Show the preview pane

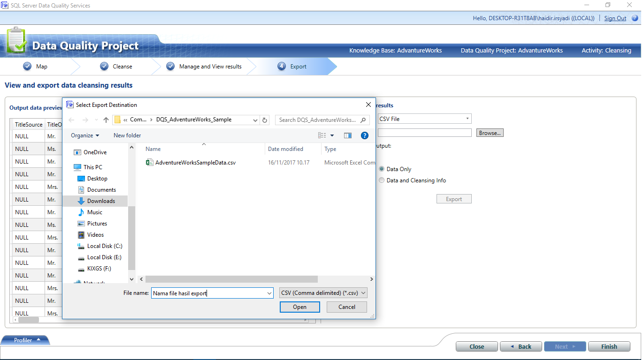(347, 135)
